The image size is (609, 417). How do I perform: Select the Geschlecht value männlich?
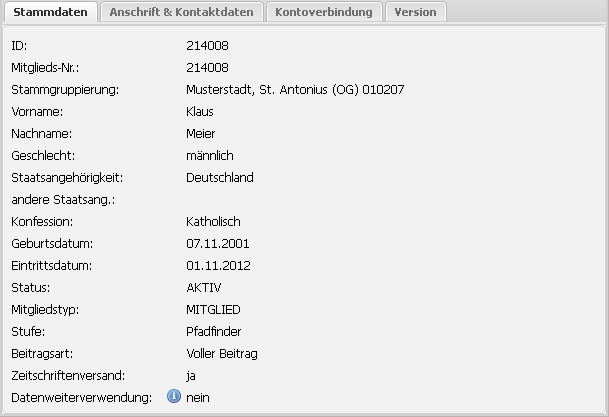(x=210, y=156)
